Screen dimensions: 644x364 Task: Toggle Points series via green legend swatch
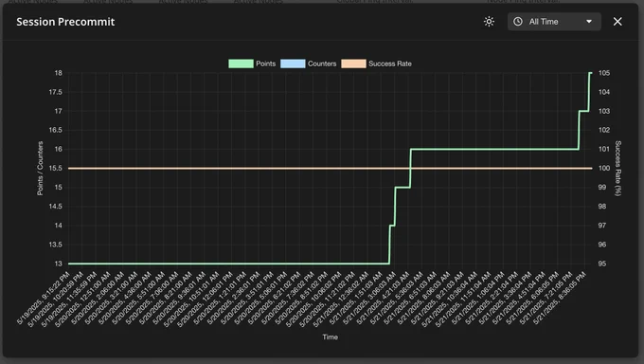tap(241, 64)
